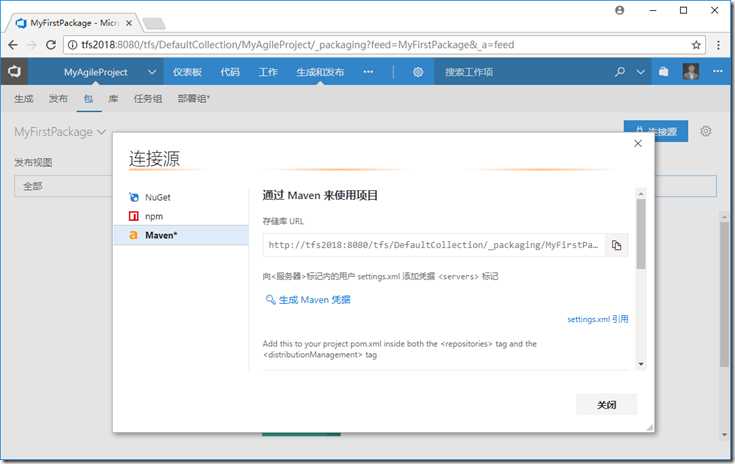Switch to the 部署组 tab
This screenshot has width=735, height=464.
[x=194, y=98]
